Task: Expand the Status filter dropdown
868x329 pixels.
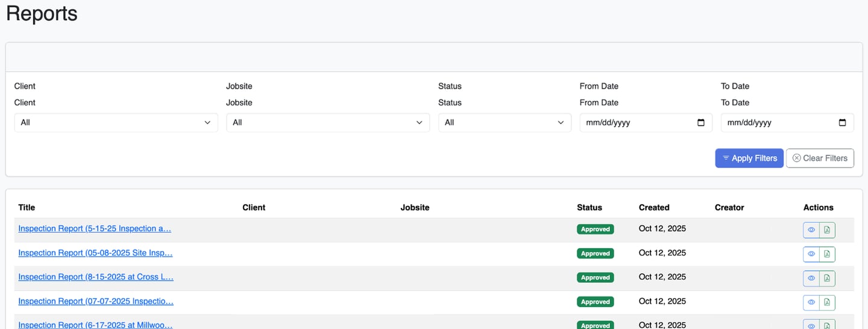Action: tap(505, 122)
